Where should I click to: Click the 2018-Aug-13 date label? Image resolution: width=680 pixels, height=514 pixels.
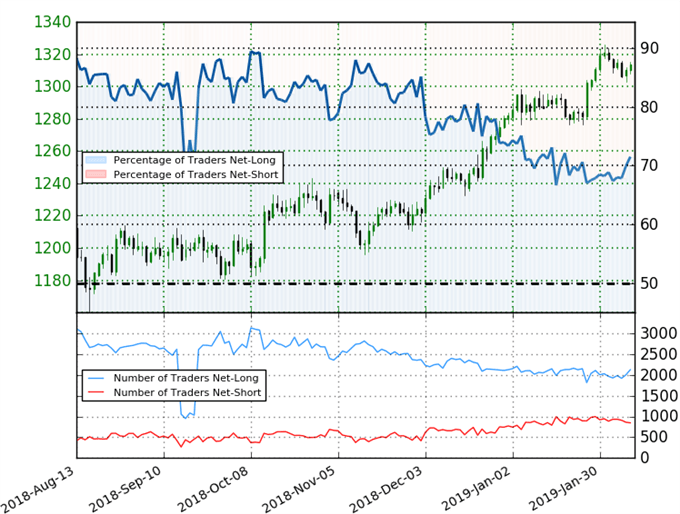(x=37, y=490)
